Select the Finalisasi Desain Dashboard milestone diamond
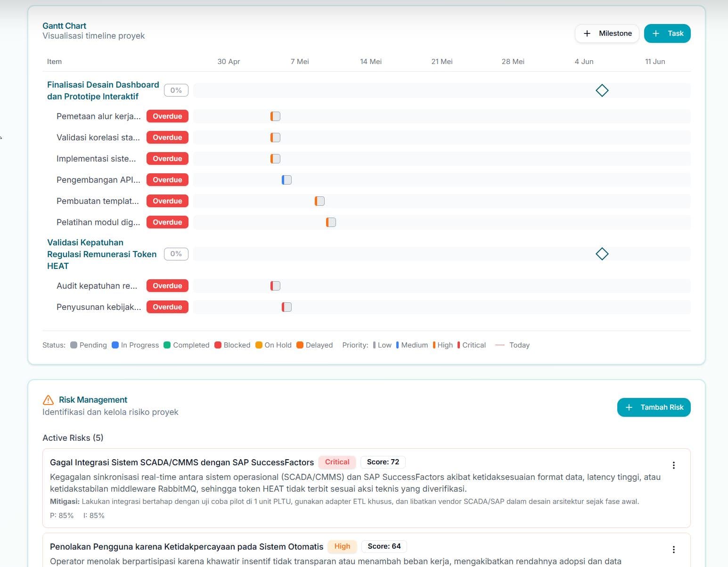728x567 pixels. [x=602, y=90]
